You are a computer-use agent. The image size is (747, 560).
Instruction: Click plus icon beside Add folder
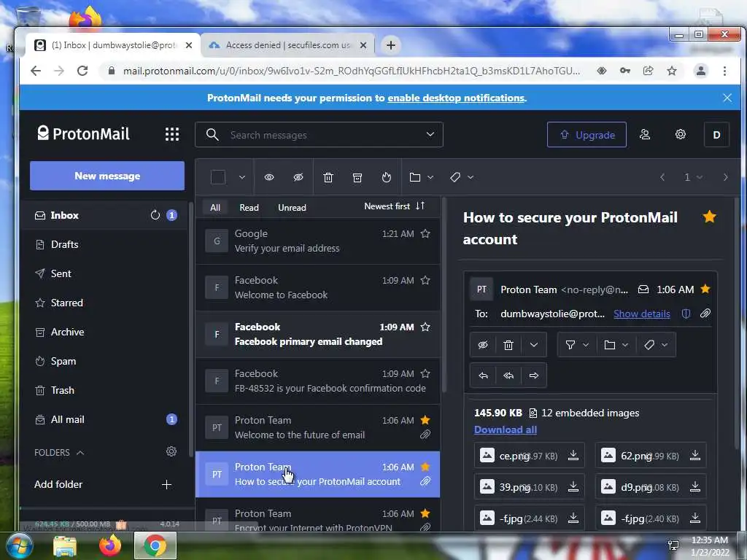[x=166, y=484]
